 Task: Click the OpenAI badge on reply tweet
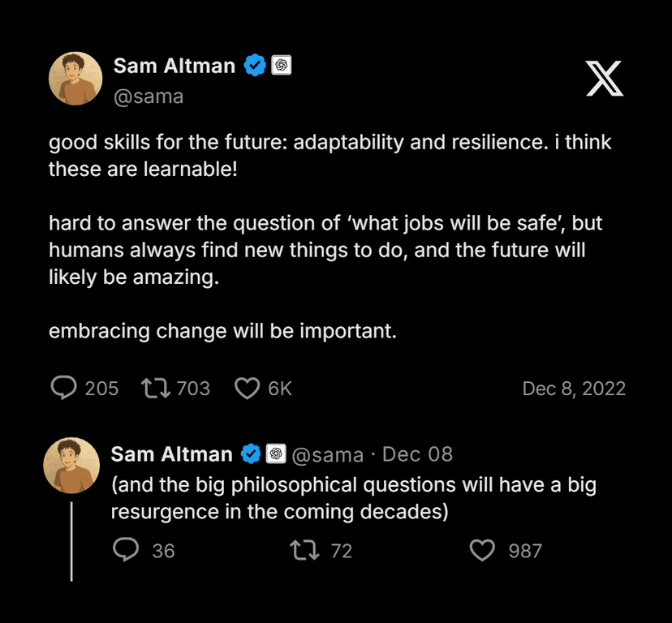point(276,453)
